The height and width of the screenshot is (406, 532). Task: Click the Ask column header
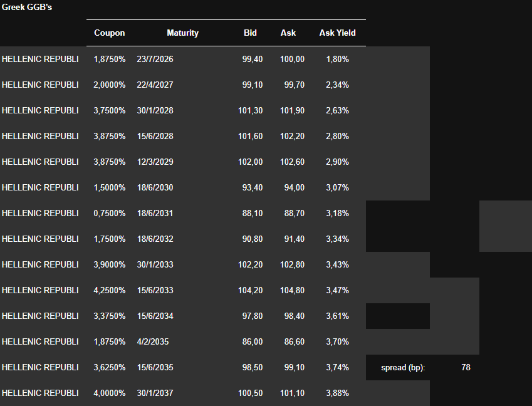288,33
